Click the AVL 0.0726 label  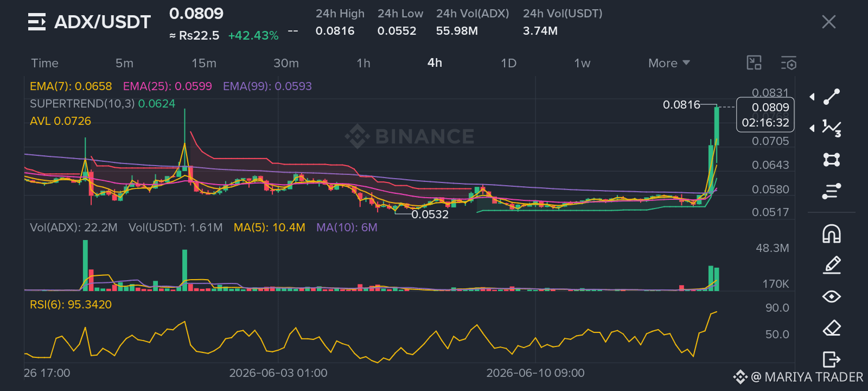tap(60, 121)
